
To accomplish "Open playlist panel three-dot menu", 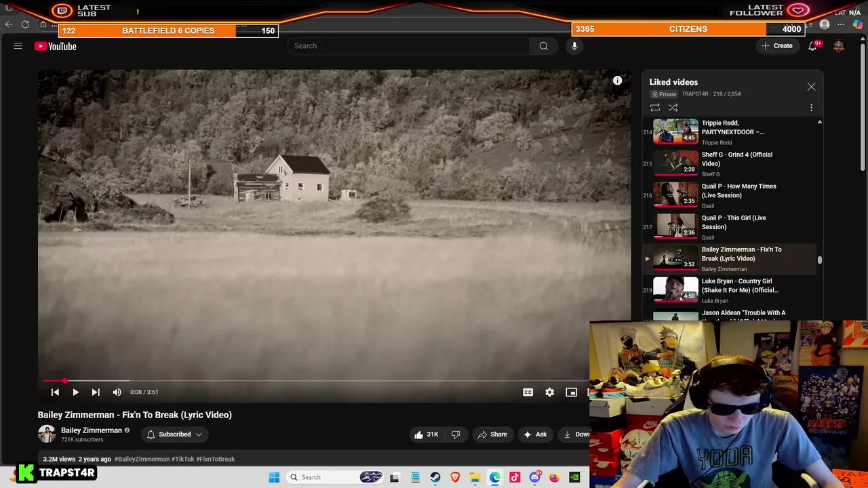I will [811, 108].
